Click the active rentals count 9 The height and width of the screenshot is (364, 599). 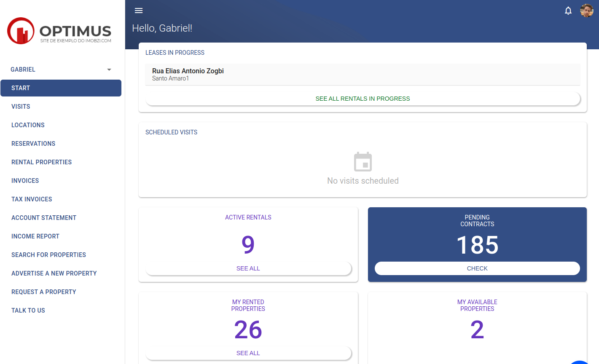(x=248, y=245)
